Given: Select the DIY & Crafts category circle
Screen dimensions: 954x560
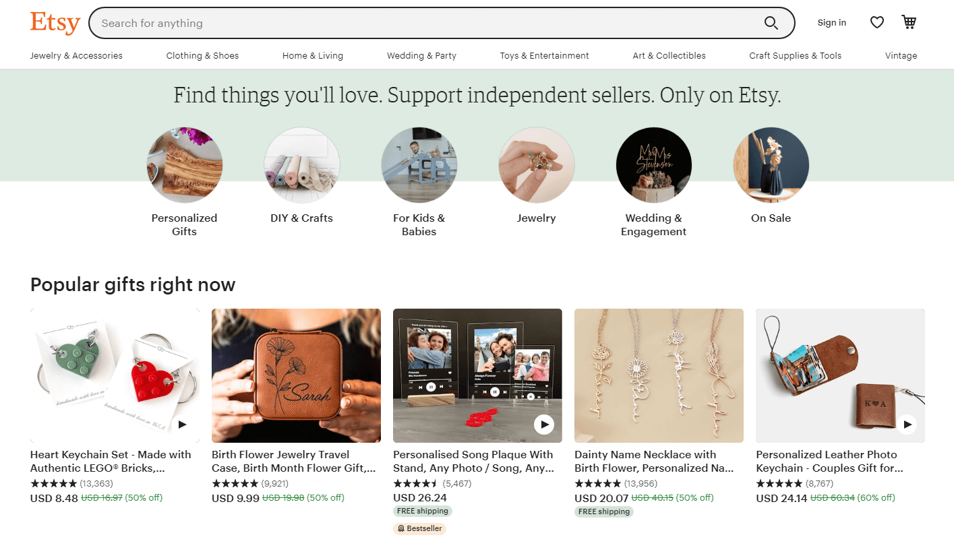Looking at the screenshot, I should coord(301,165).
